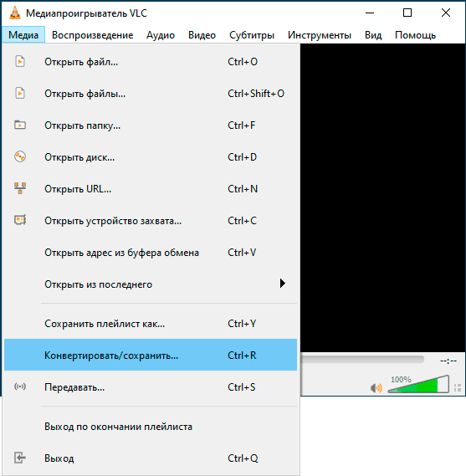Select Открыть диск... entry

point(151,157)
